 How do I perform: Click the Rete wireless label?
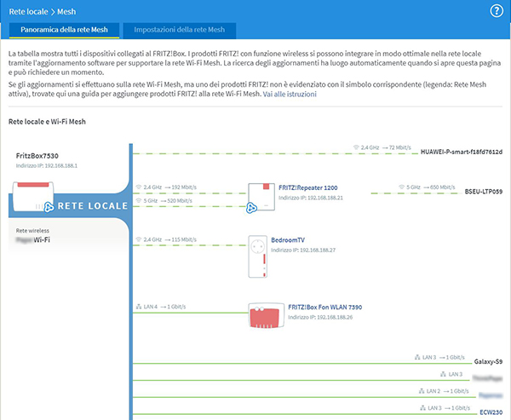[x=32, y=231]
